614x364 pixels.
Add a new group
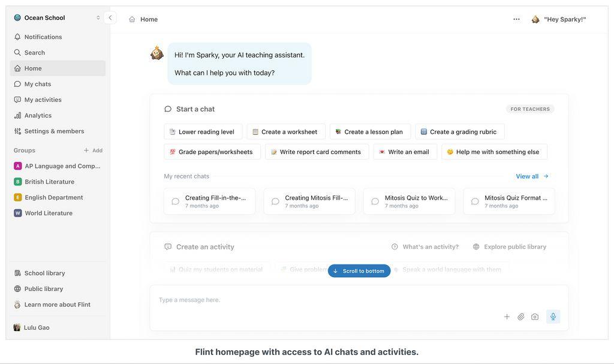click(93, 151)
